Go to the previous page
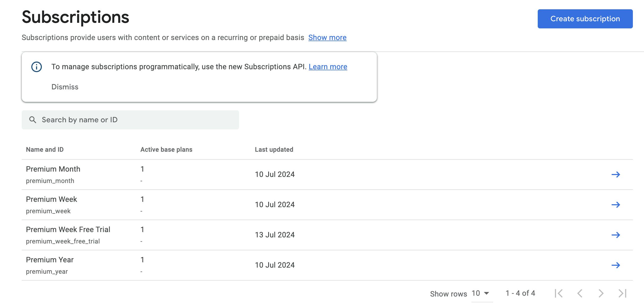Image resolution: width=644 pixels, height=305 pixels. 580,293
